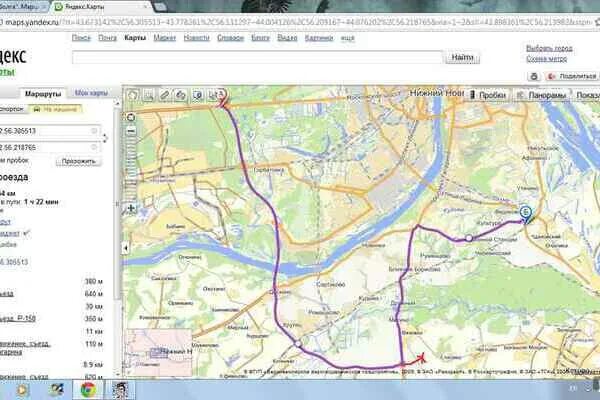Click the Р-158 route step link
Image resolution: width=600 pixels, height=400 pixels.
coord(18,318)
